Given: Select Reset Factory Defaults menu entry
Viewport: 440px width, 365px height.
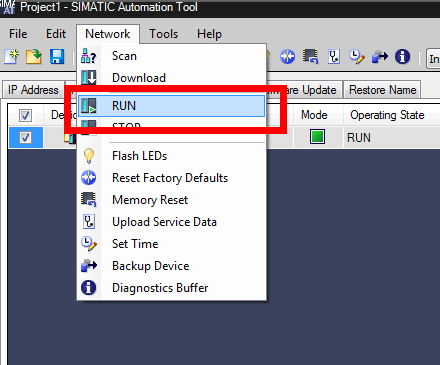Looking at the screenshot, I should [x=172, y=178].
